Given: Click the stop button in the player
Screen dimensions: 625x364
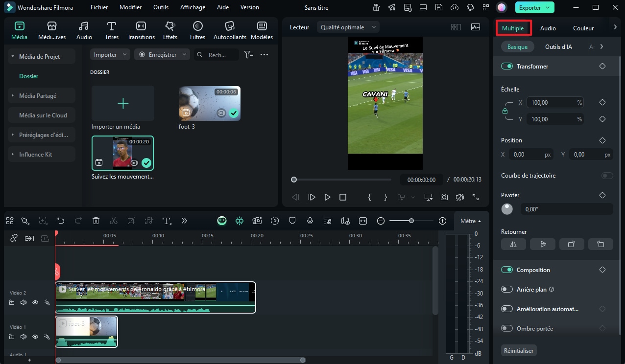Looking at the screenshot, I should 343,197.
